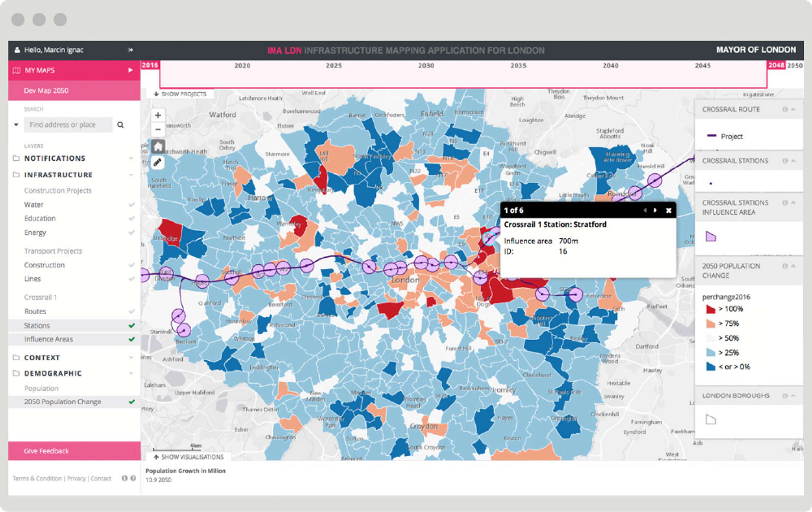Open info for Crossrail Route legend

[785, 109]
